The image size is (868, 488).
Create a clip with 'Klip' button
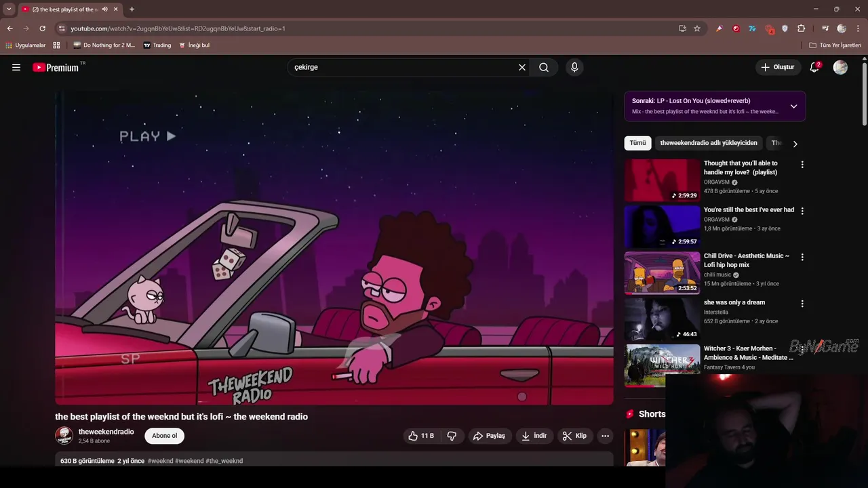tap(574, 436)
